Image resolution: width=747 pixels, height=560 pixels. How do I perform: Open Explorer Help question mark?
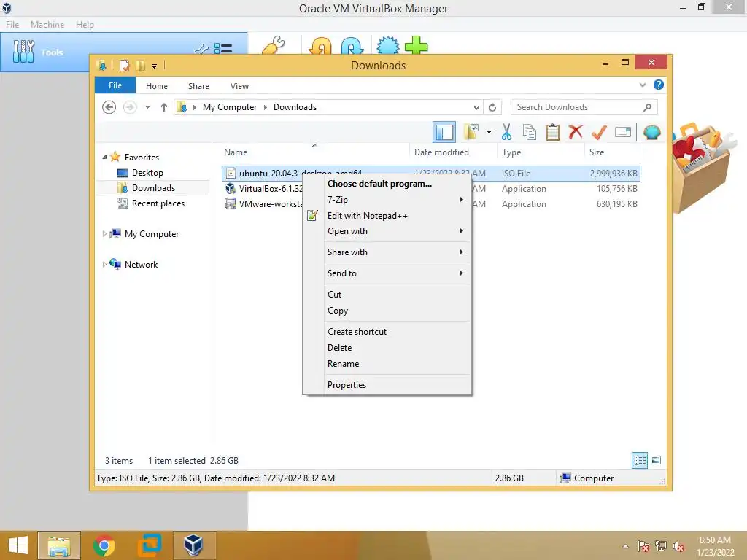659,85
